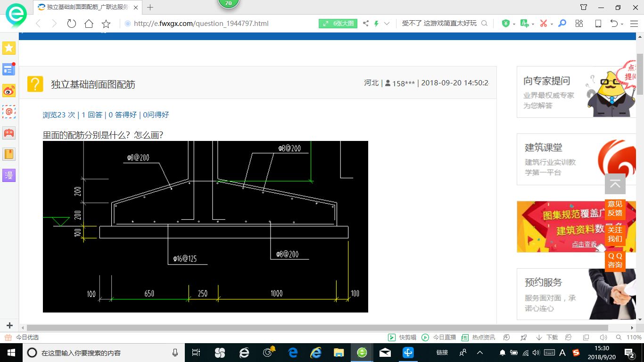Click the share icon in address bar
This screenshot has width=644, height=362.
pyautogui.click(x=366, y=24)
